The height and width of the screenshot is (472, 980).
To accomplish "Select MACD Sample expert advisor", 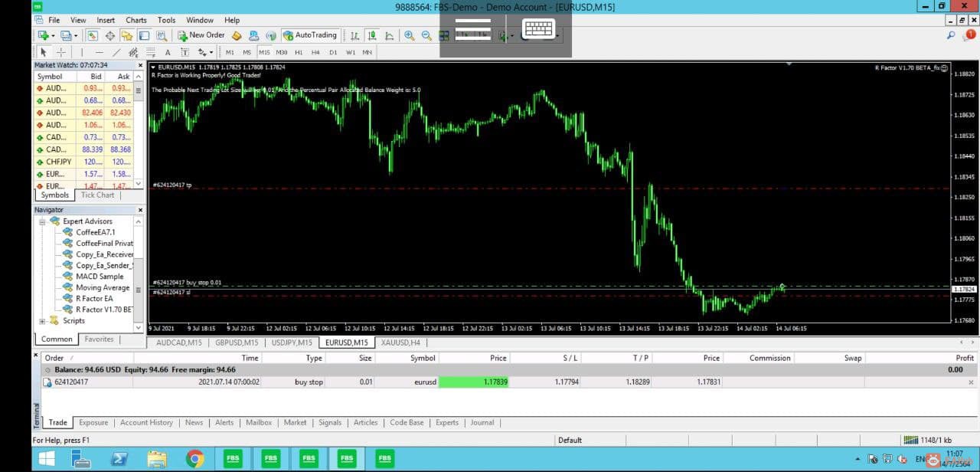I will [99, 276].
